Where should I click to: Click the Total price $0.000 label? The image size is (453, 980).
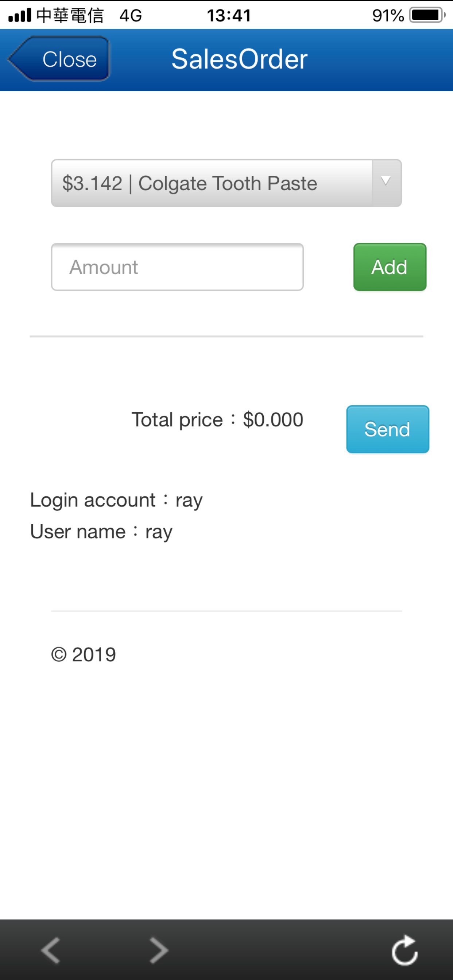click(217, 420)
